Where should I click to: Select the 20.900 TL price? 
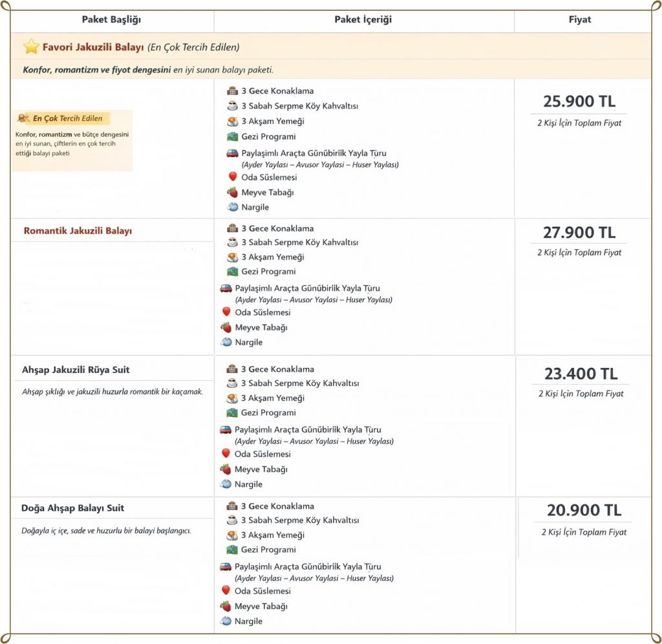click(584, 510)
